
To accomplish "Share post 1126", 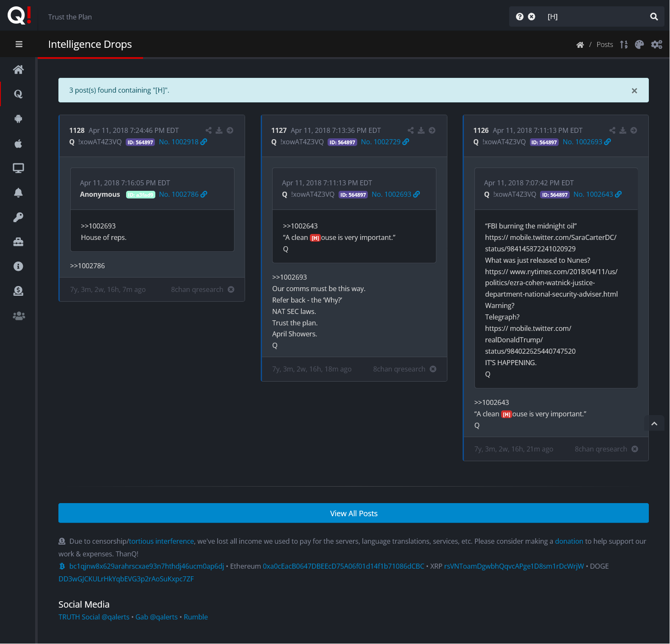I will (612, 130).
